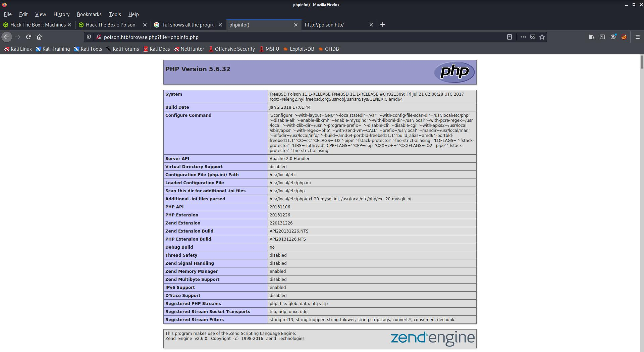Save page to Pocket icon
Image resolution: width=644 pixels, height=352 pixels.
point(532,37)
